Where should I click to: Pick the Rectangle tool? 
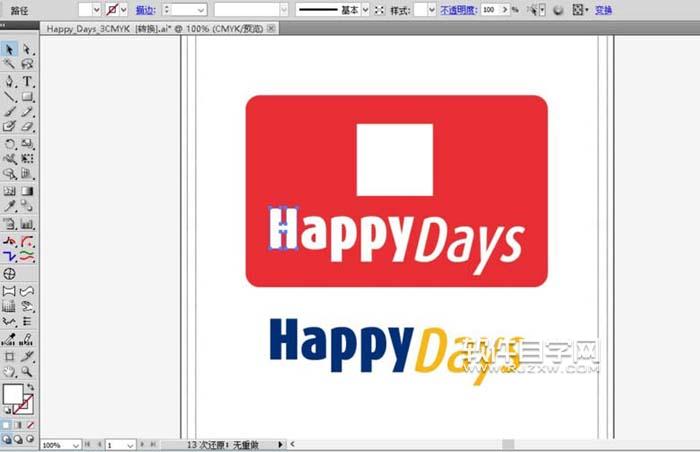click(27, 97)
